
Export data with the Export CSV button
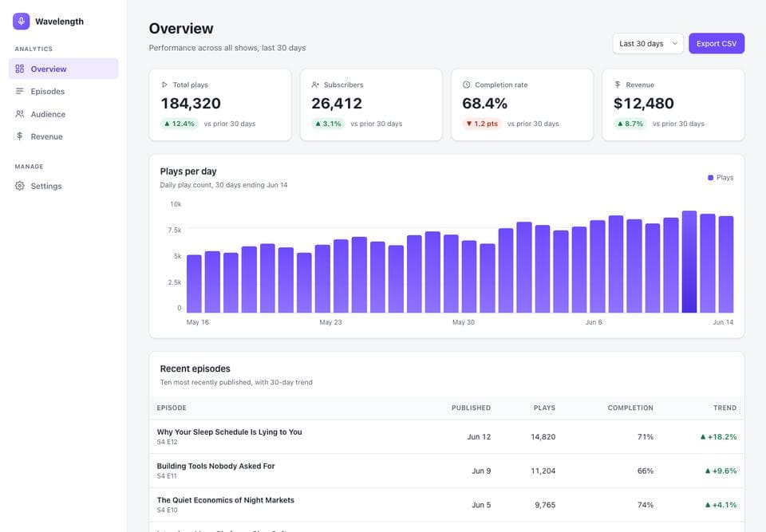tap(717, 44)
